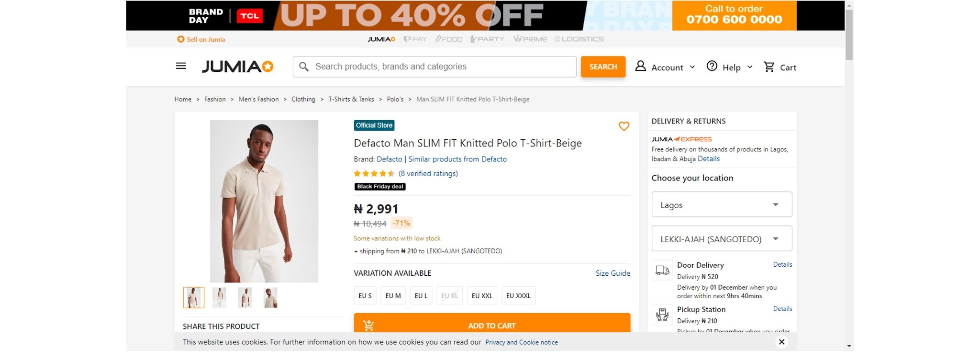Open the hamburger menu icon
Screen dimensions: 980x360
click(x=181, y=66)
